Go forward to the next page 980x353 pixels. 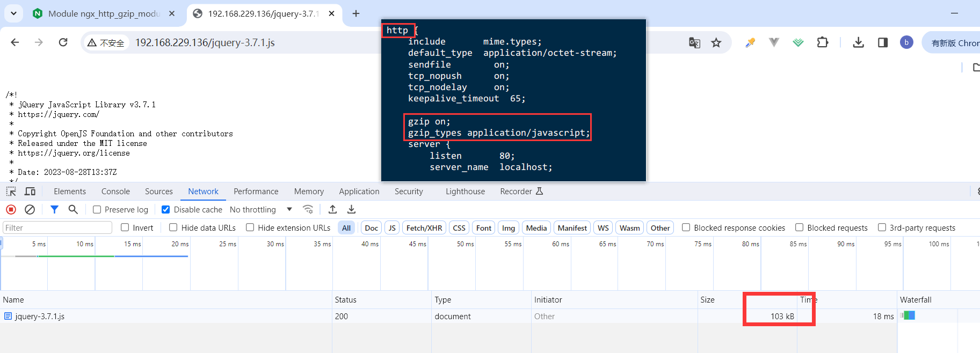coord(39,42)
